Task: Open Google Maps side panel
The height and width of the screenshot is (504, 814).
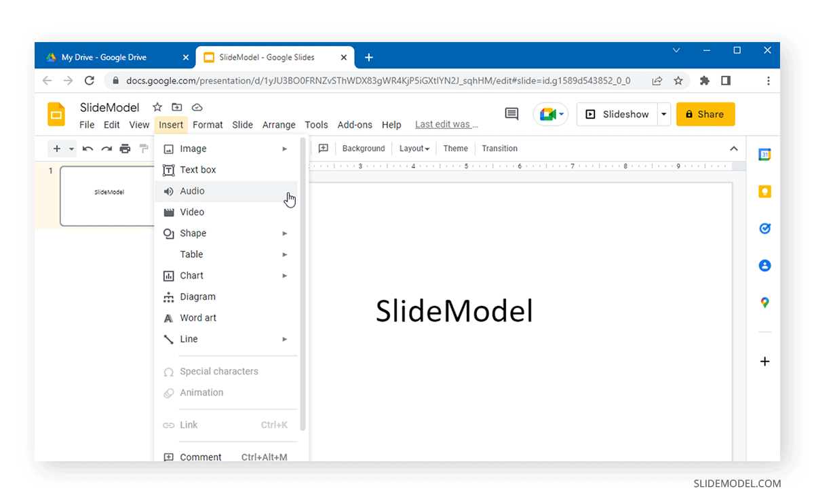Action: point(764,303)
